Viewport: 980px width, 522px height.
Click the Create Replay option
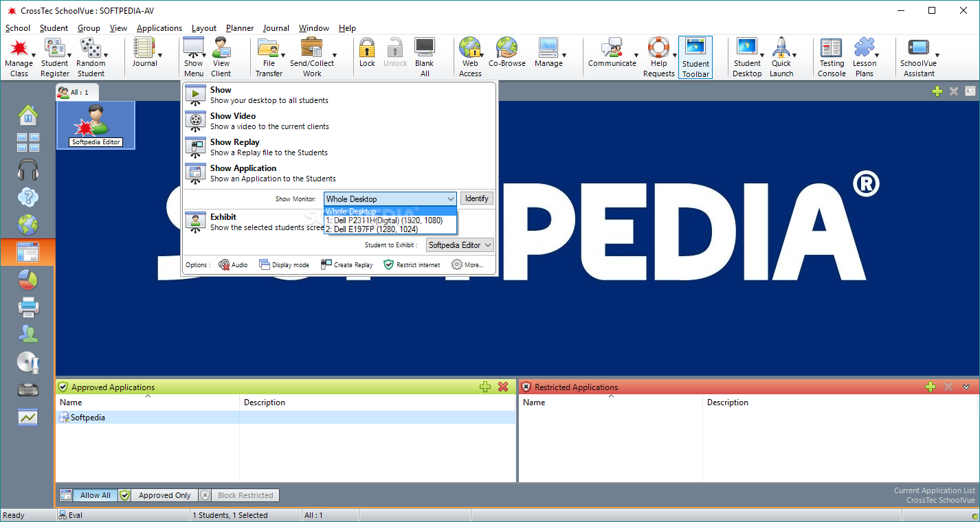pos(347,264)
